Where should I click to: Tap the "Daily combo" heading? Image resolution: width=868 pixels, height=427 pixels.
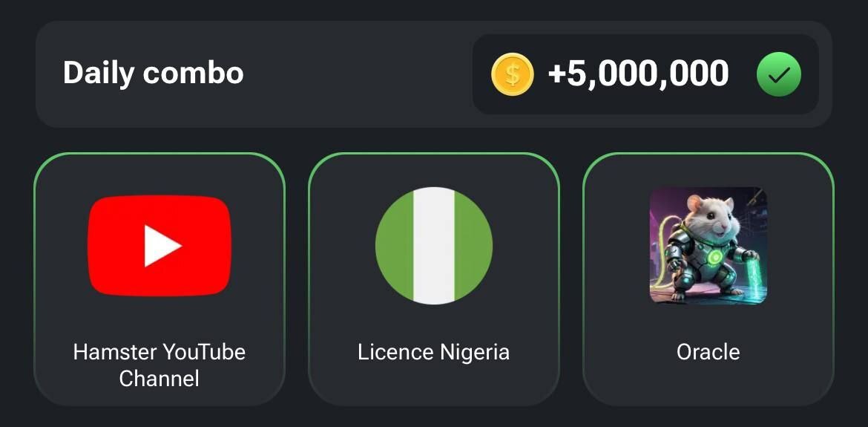point(153,74)
